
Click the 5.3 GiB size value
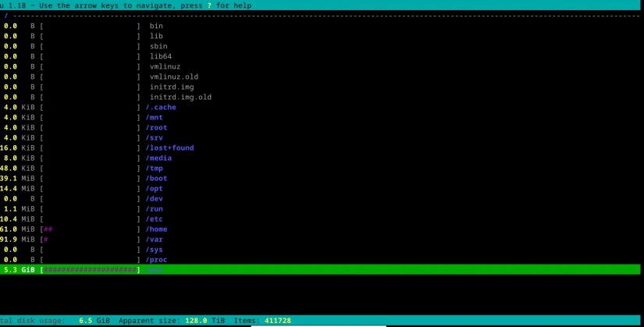[x=20, y=270]
